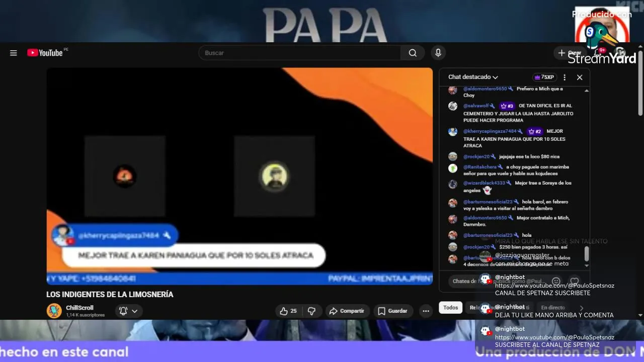Expand the Chat destacado dropdown
Screen dimensions: 644x362
[473, 77]
